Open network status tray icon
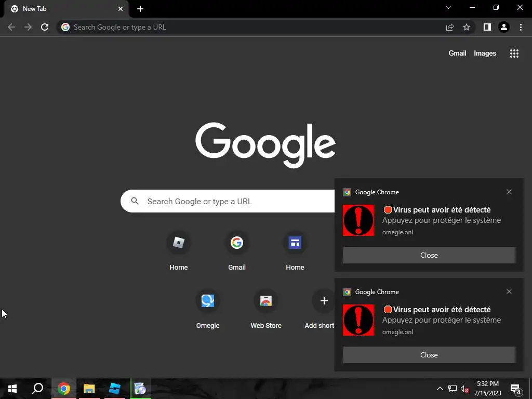532x399 pixels. click(453, 389)
